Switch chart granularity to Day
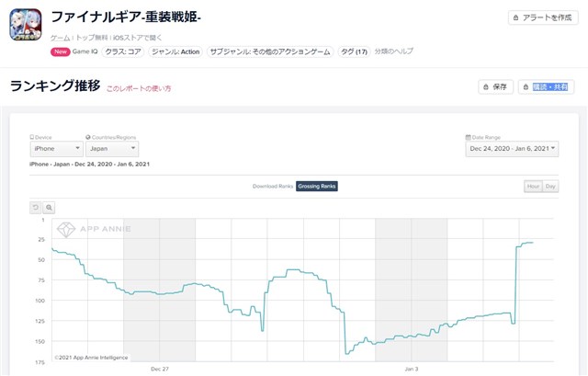Screen dimensions: 588x376 (550, 186)
